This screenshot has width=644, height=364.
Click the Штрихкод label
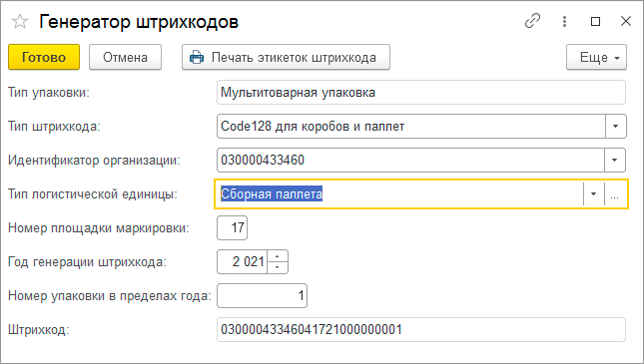pyautogui.click(x=39, y=329)
